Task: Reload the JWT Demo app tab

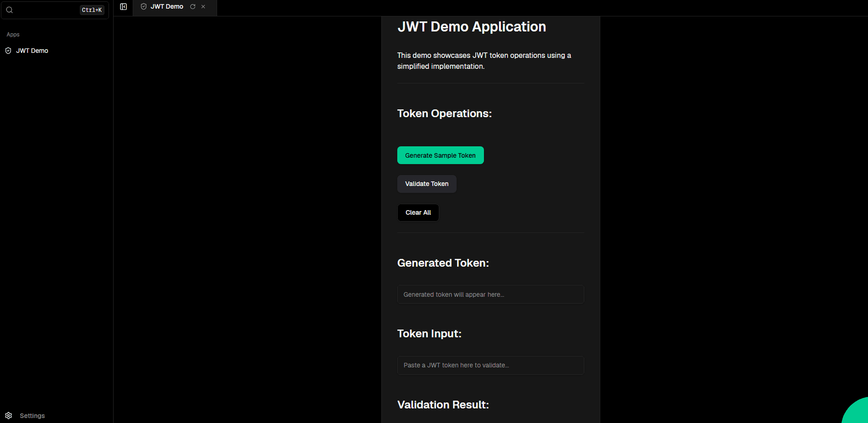Action: [x=193, y=7]
